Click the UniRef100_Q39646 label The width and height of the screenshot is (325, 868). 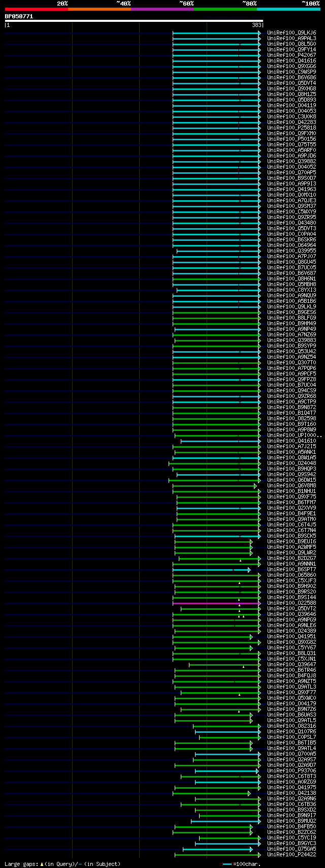pyautogui.click(x=291, y=614)
